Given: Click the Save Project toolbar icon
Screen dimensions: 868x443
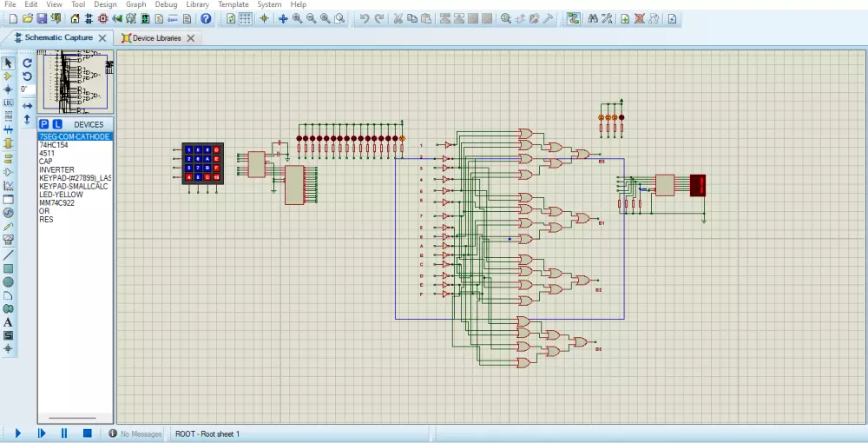Looking at the screenshot, I should [43, 18].
